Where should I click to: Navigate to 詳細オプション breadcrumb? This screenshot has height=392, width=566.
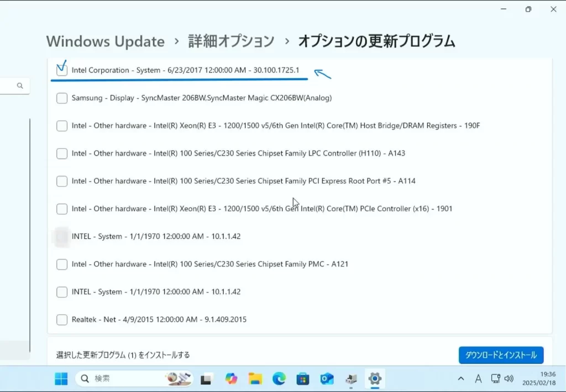click(231, 41)
